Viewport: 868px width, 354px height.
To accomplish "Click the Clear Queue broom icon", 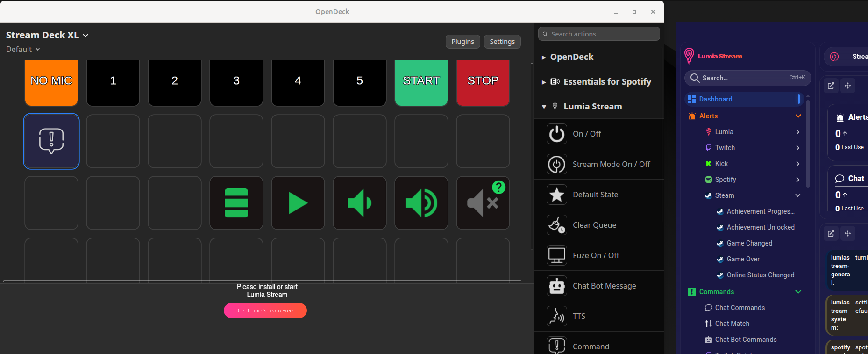I will [x=557, y=225].
